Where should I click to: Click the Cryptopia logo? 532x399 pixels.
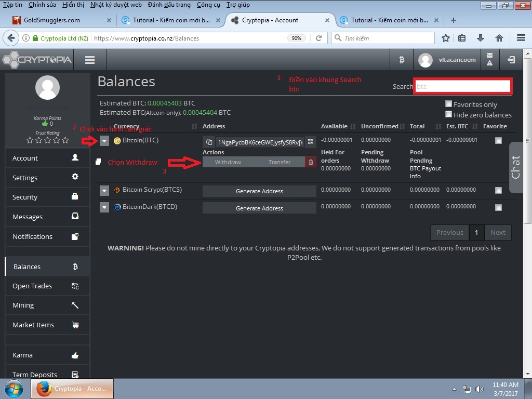click(37, 60)
